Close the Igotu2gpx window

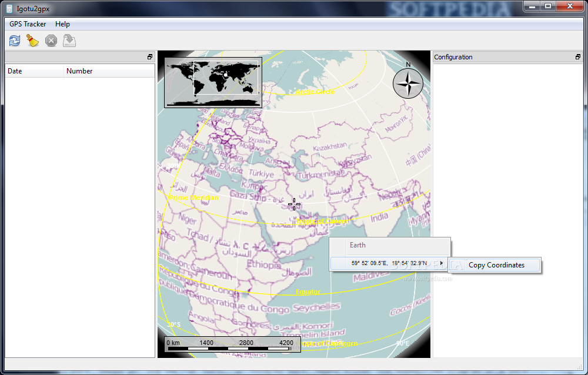click(570, 6)
